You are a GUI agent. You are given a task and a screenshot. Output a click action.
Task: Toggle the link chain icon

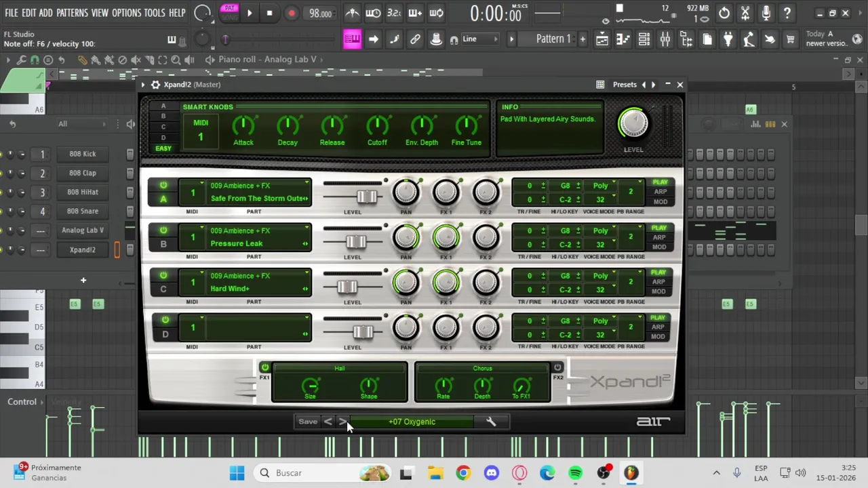point(415,39)
